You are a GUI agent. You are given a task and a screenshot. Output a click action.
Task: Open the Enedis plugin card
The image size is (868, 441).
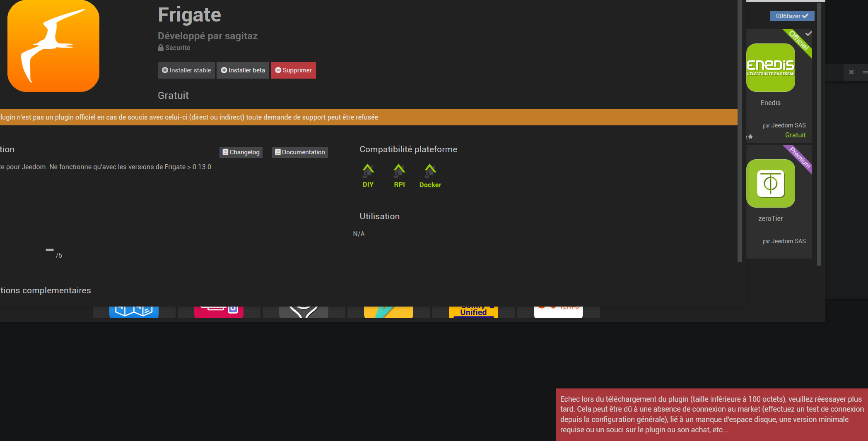[x=779, y=86]
